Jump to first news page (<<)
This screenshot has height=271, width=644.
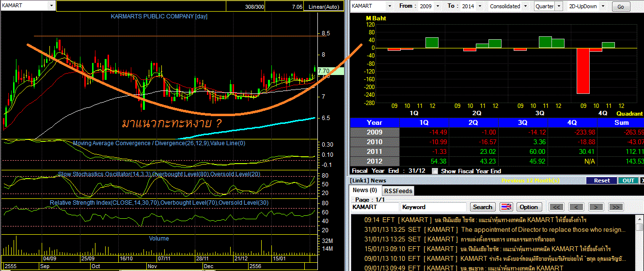[x=556, y=207]
